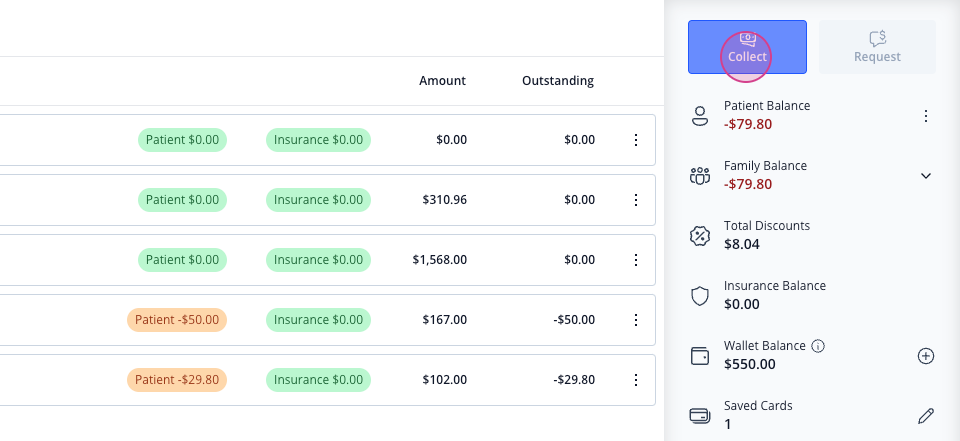Click Insurance $0.00 badge in $167.00 row
This screenshot has height=441, width=960.
click(318, 320)
